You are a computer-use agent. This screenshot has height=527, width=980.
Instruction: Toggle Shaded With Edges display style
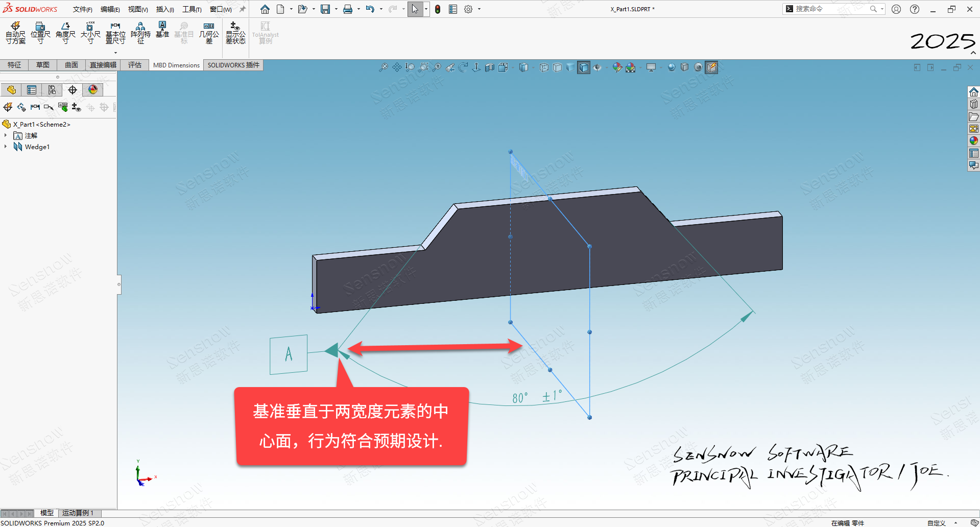584,67
